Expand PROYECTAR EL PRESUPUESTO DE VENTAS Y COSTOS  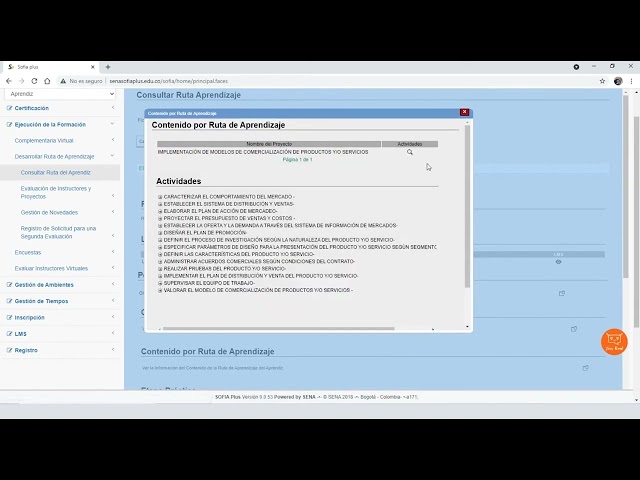tap(160, 218)
